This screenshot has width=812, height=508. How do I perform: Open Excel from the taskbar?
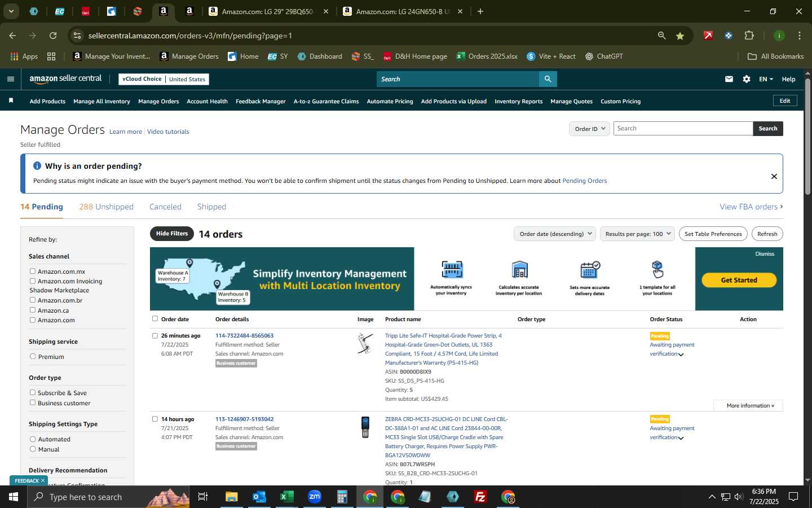point(286,497)
